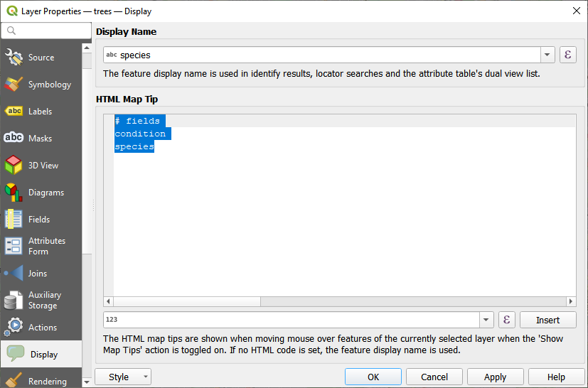Image resolution: width=588 pixels, height=388 pixels.
Task: Click the Display speech bubble icon
Action: click(16, 354)
